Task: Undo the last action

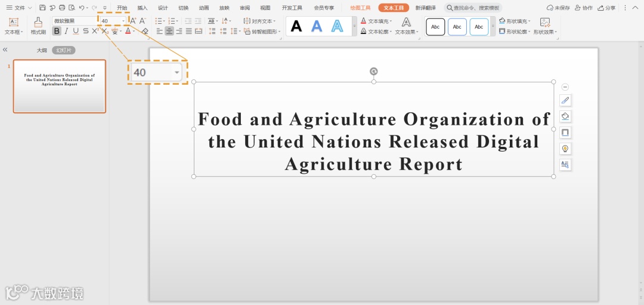Action: pyautogui.click(x=81, y=7)
